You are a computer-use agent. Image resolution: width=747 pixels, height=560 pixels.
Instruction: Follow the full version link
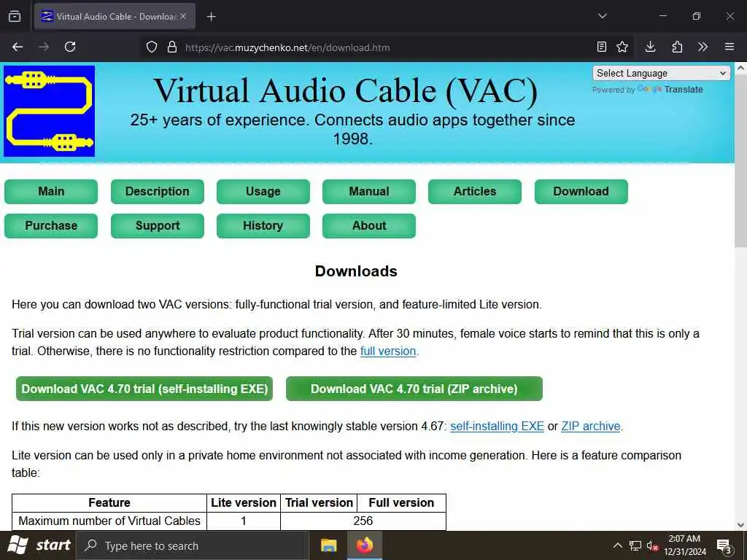point(388,351)
